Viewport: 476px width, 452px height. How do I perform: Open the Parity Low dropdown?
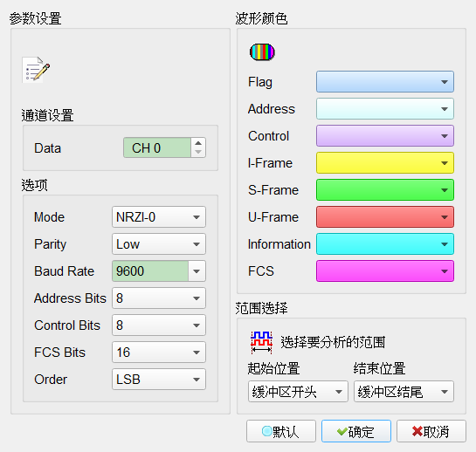click(159, 244)
